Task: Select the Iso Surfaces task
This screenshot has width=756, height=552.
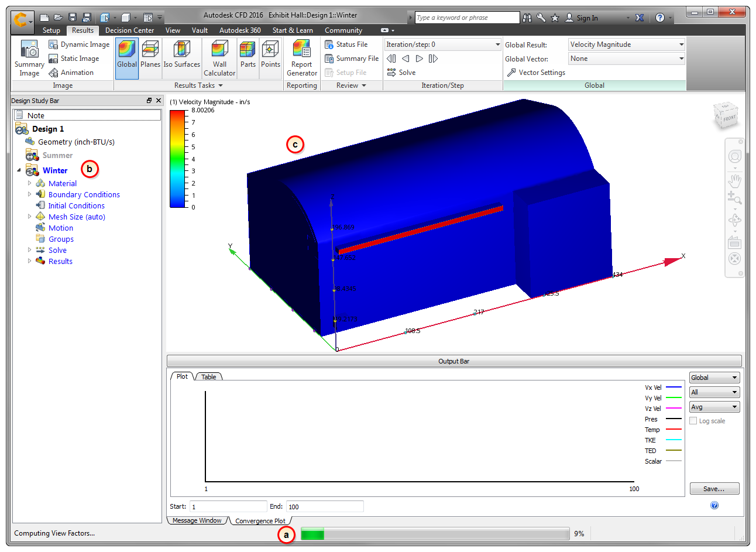Action: pos(182,59)
